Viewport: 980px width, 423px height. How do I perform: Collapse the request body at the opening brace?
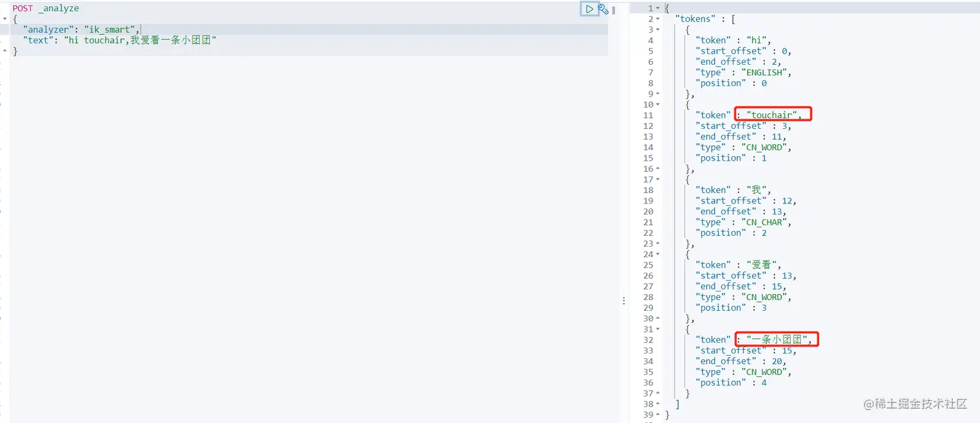[5, 19]
